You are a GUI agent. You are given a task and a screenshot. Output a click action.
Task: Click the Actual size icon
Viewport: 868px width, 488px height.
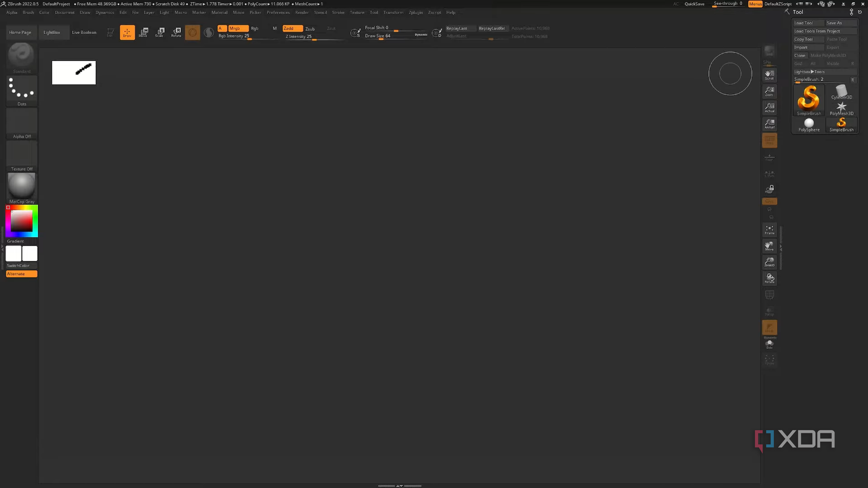click(769, 108)
